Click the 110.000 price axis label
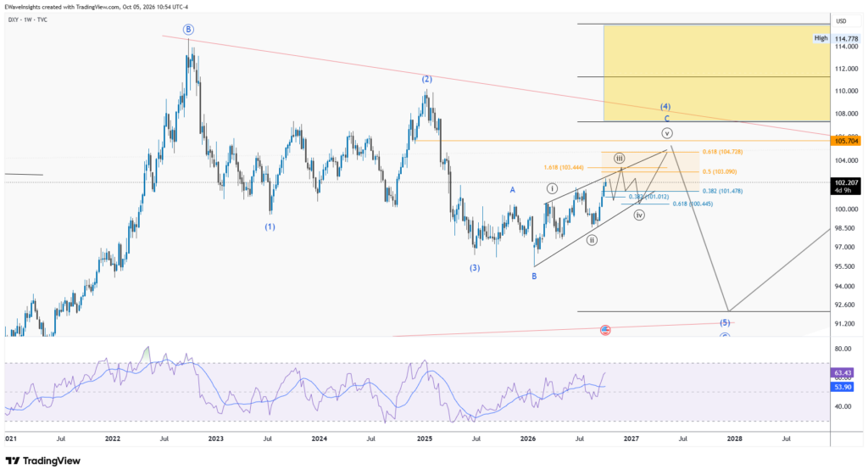The width and height of the screenshot is (868, 475). pyautogui.click(x=847, y=91)
